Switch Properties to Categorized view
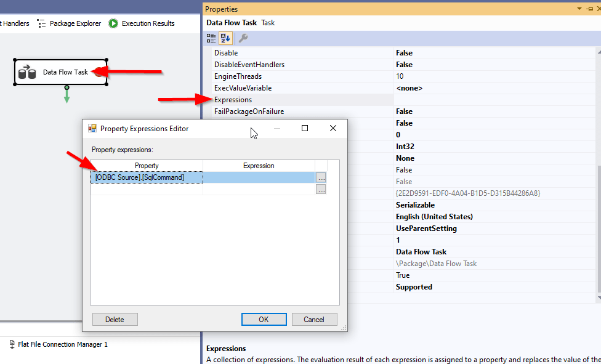Viewport: 601px width, 364px height. [210, 38]
